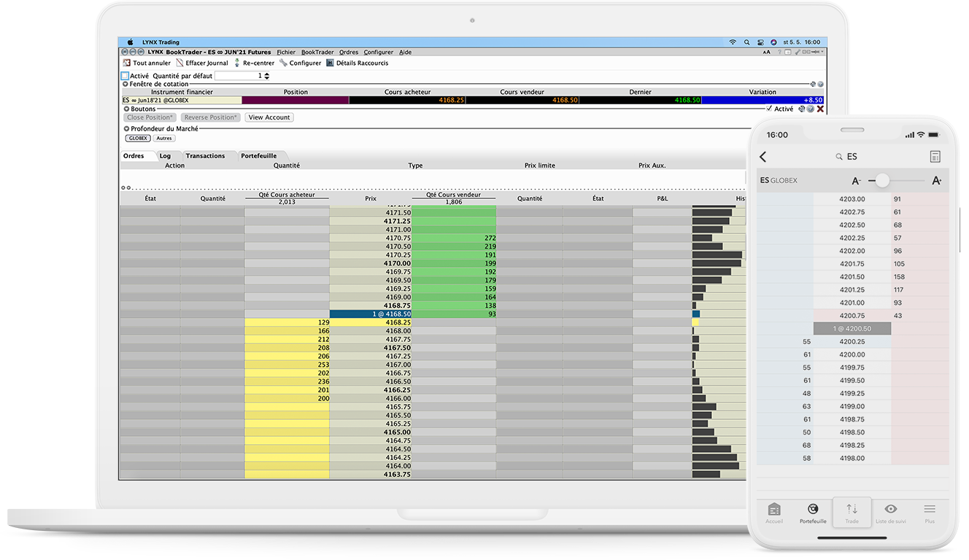Adjust the phone font size slider knob

(883, 180)
